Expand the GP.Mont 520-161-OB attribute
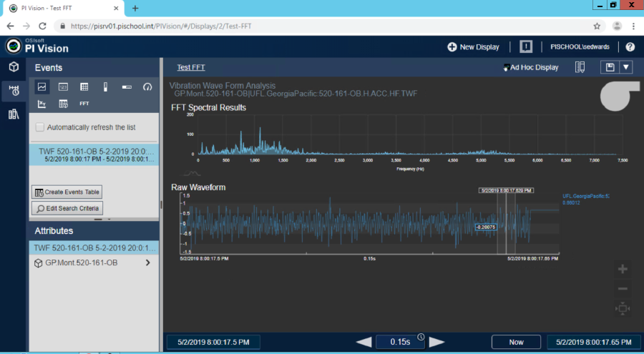Viewport: 644px width, 354px height. [x=147, y=263]
